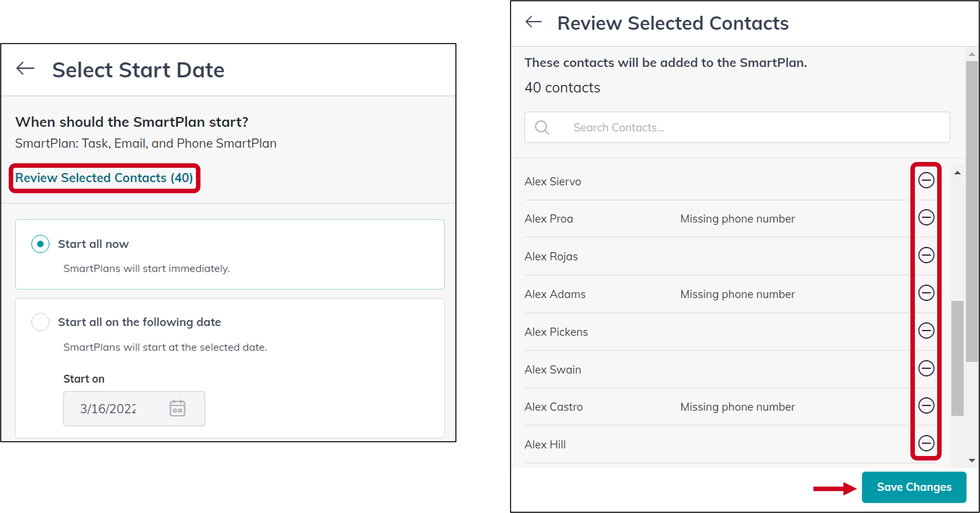Click the Alex Rojas contact name
The width and height of the screenshot is (980, 513).
(x=551, y=257)
